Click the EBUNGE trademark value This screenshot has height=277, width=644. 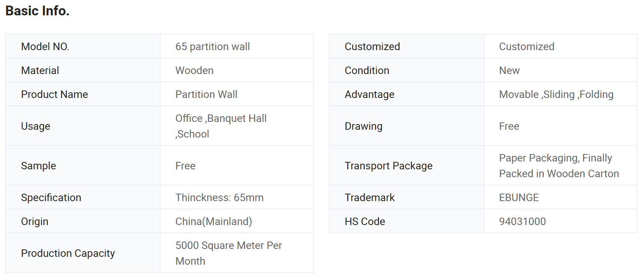(x=519, y=197)
